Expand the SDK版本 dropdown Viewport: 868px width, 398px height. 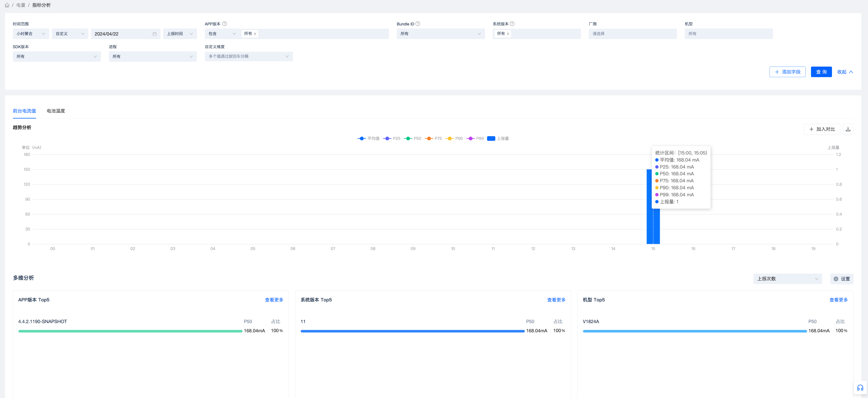57,56
